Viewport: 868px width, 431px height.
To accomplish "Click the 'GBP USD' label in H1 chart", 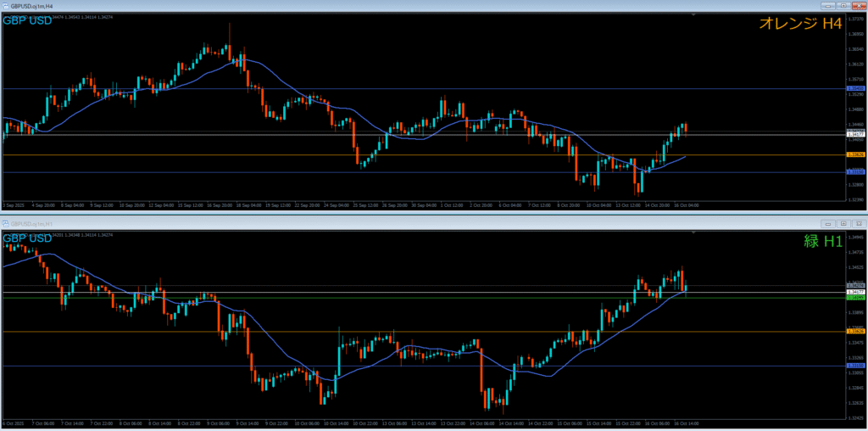I will (28, 238).
